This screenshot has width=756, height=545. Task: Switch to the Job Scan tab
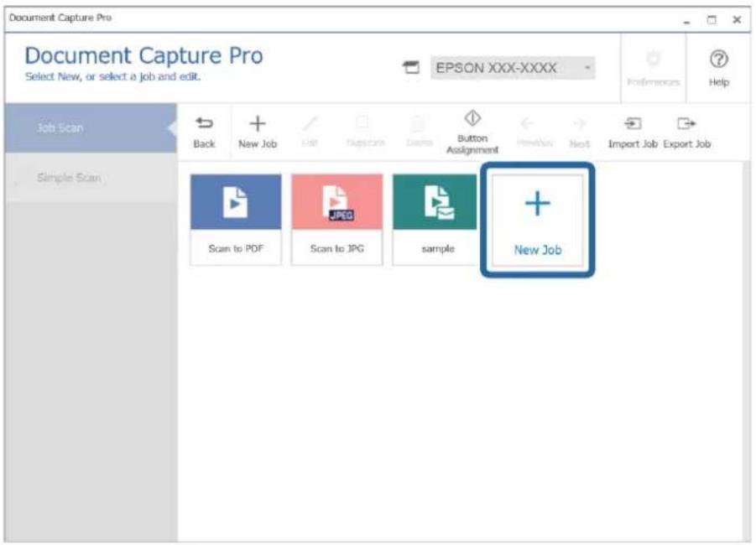91,127
